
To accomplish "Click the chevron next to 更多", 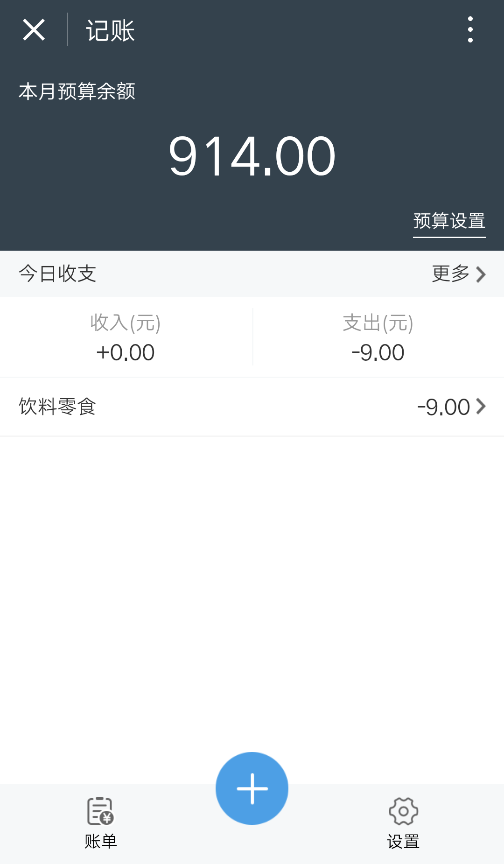I will [x=481, y=274].
